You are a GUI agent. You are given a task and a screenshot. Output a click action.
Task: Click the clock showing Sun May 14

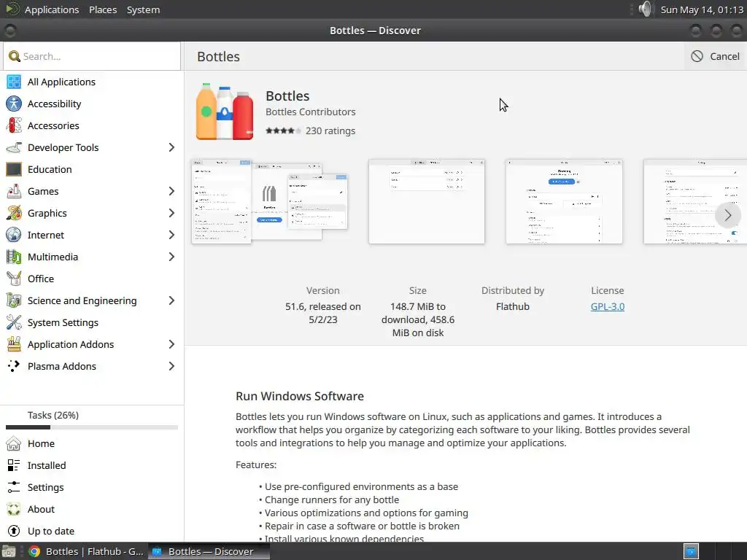point(702,9)
